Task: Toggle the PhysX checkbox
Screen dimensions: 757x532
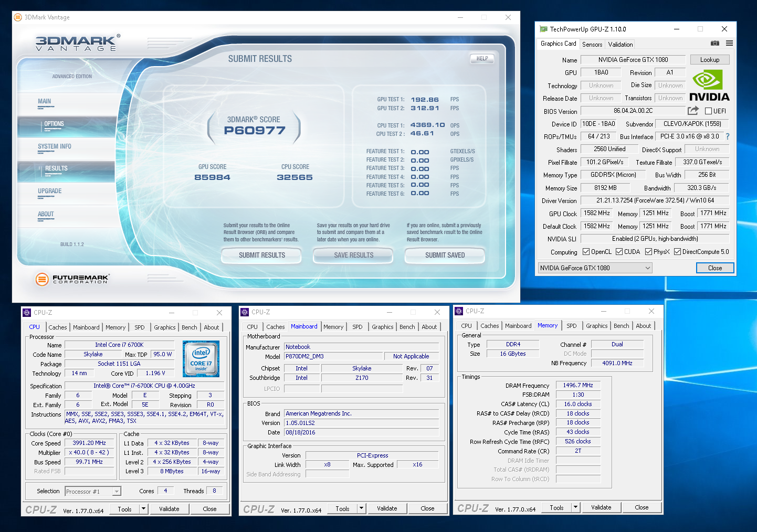Action: click(648, 252)
